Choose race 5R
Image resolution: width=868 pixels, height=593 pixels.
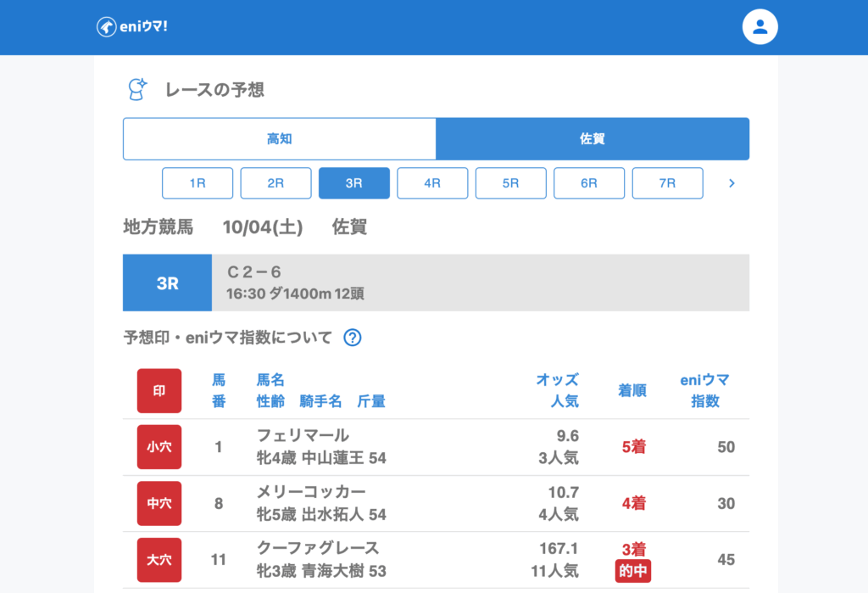coord(510,183)
